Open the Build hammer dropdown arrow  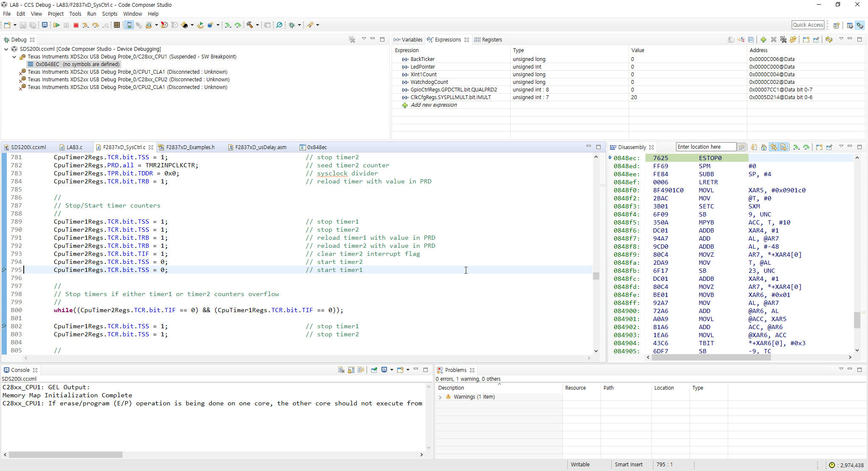(257, 25)
